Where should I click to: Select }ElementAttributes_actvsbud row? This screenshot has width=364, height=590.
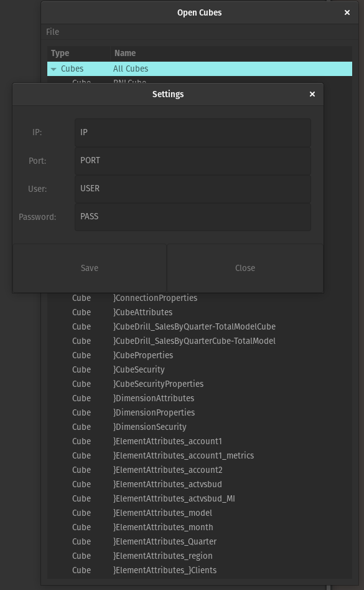pos(200,484)
